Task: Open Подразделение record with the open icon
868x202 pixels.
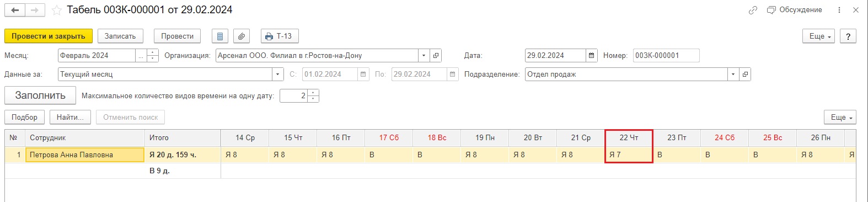Action: [745, 75]
